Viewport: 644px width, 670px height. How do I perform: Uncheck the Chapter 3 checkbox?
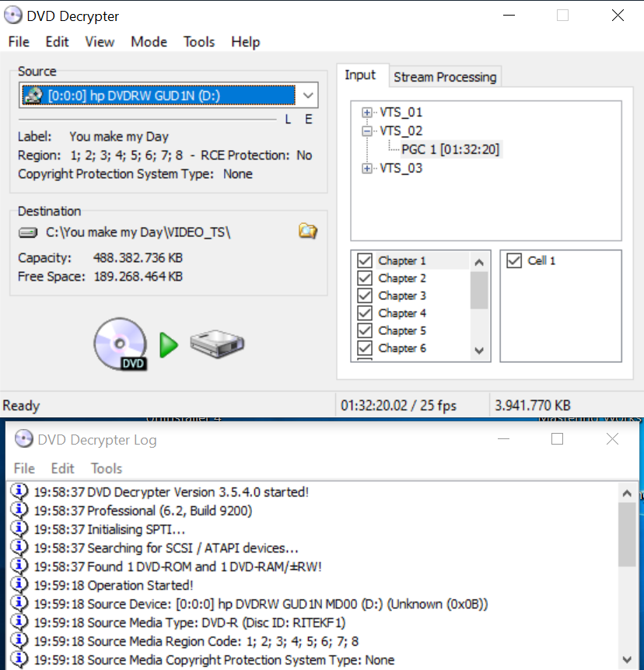point(365,295)
